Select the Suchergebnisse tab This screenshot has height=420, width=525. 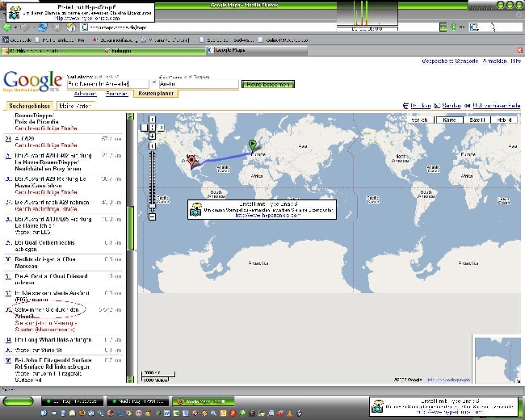[29, 106]
